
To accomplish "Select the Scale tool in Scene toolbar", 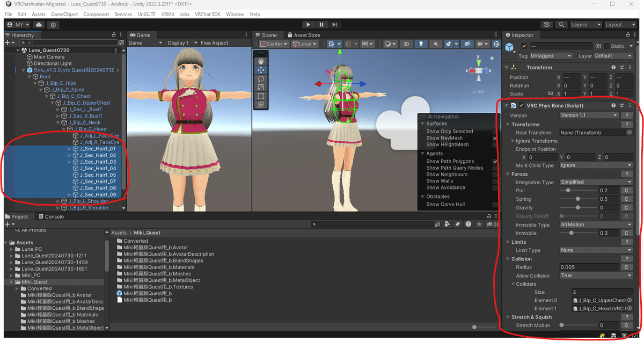I will [x=261, y=87].
